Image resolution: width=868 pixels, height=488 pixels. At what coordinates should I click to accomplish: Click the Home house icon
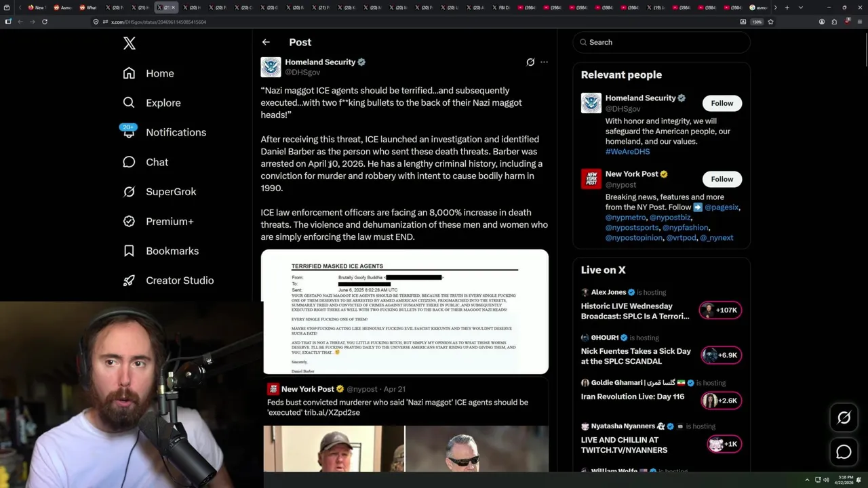point(129,73)
